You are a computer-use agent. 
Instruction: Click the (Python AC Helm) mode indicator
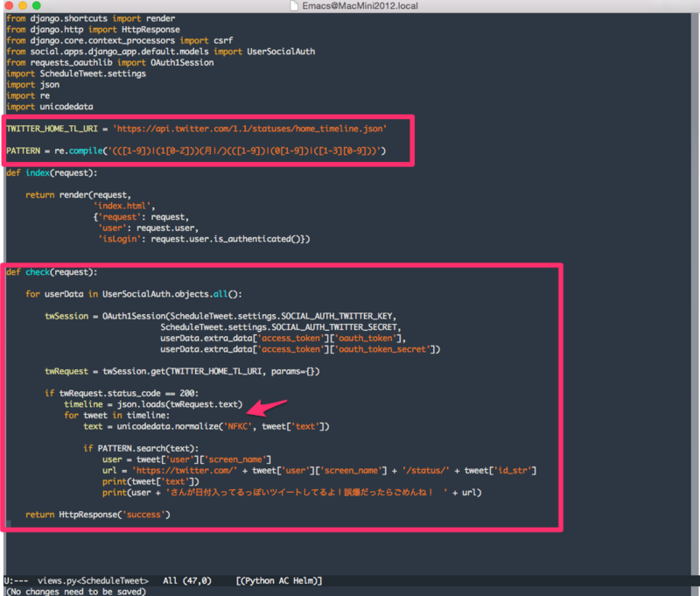click(279, 580)
